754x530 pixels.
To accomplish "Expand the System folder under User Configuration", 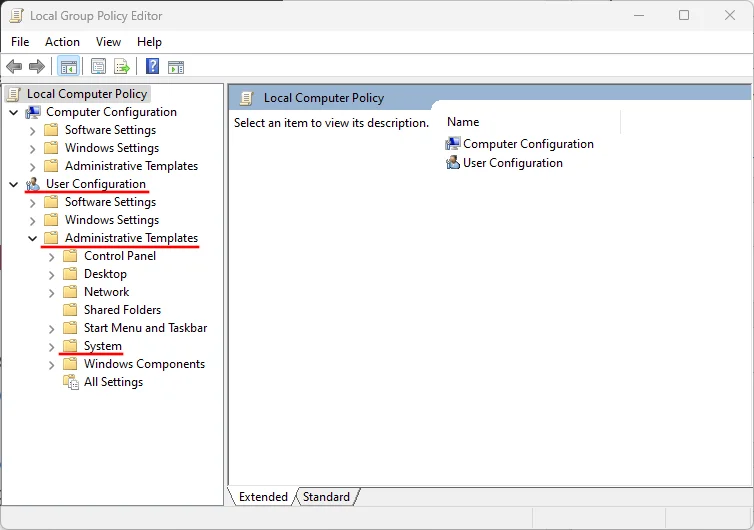I will pos(52,347).
